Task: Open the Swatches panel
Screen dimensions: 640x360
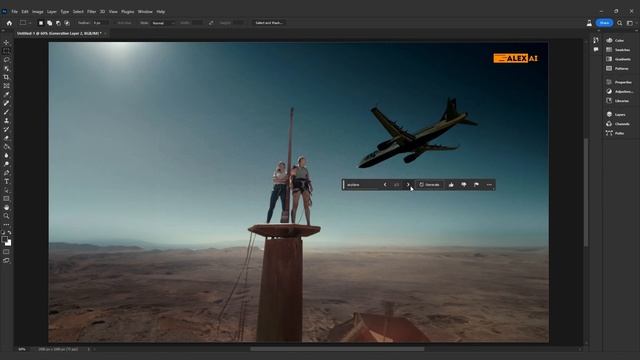Action: pos(618,50)
